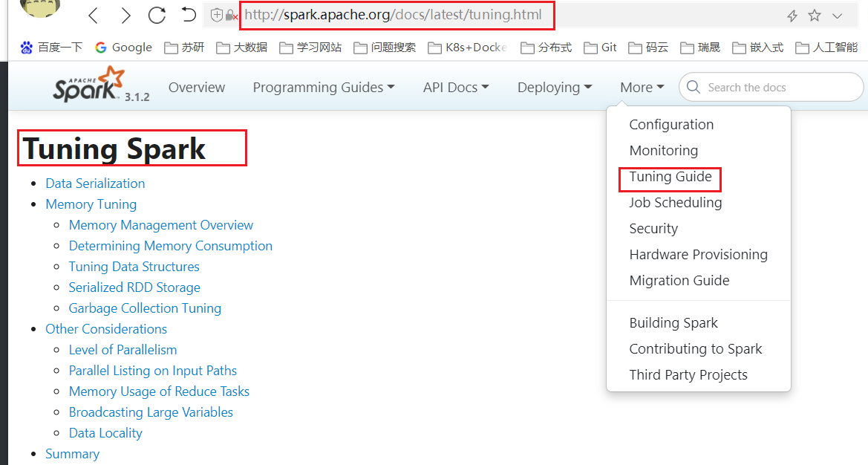868x465 pixels.
Task: Open the 学习网站 bookmarks folder
Action: click(310, 48)
